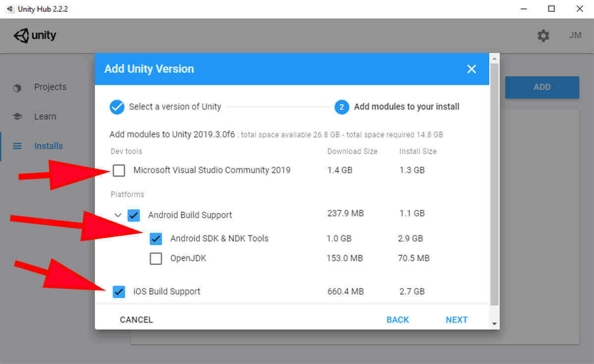Collapse the Android Build Support chevron

click(118, 215)
